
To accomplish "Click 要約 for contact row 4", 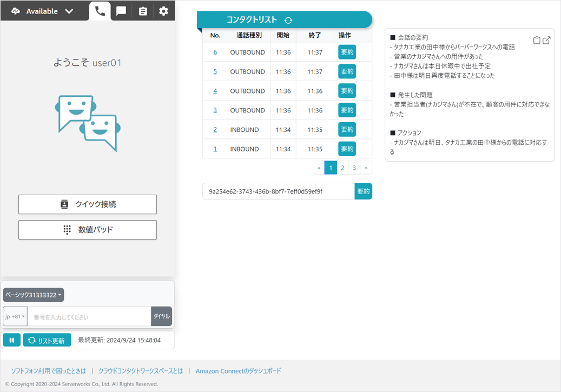I will pyautogui.click(x=347, y=91).
